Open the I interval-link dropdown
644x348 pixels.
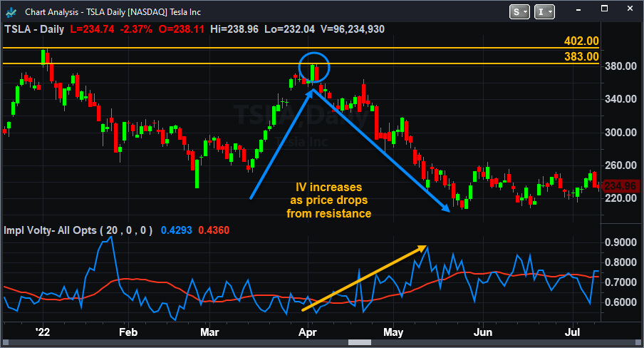click(544, 12)
